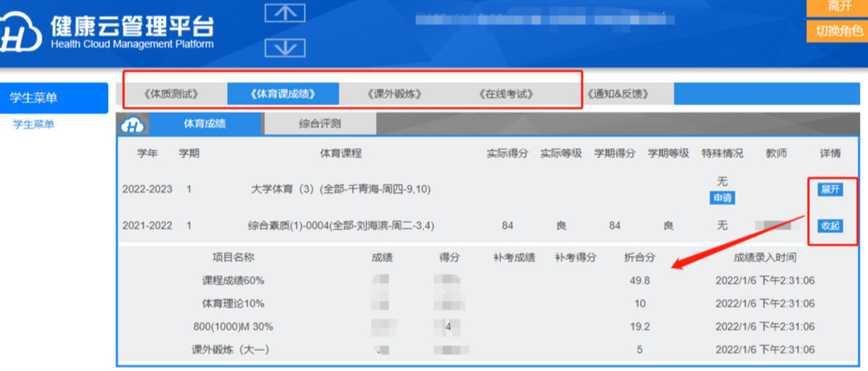Switch to the 综合评测 sub-tab
Screen dimensions: 868x371
click(x=320, y=124)
